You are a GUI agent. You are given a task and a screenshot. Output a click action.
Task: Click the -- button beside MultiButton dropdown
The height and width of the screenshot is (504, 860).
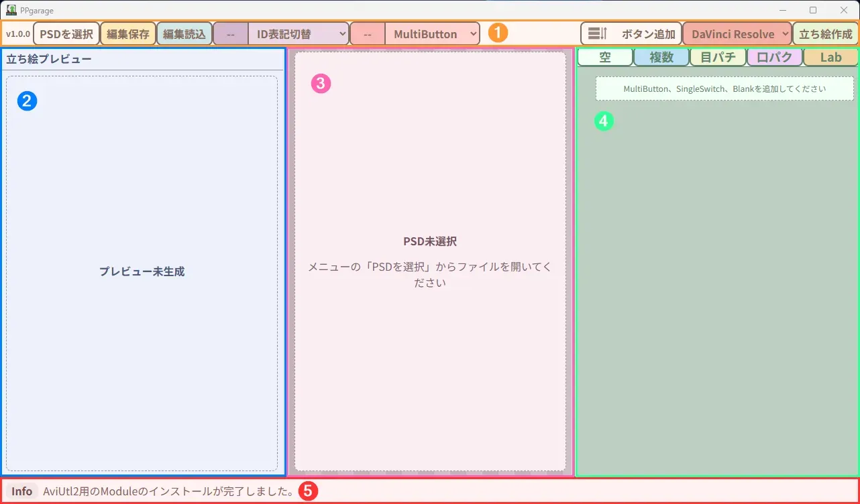pyautogui.click(x=368, y=34)
